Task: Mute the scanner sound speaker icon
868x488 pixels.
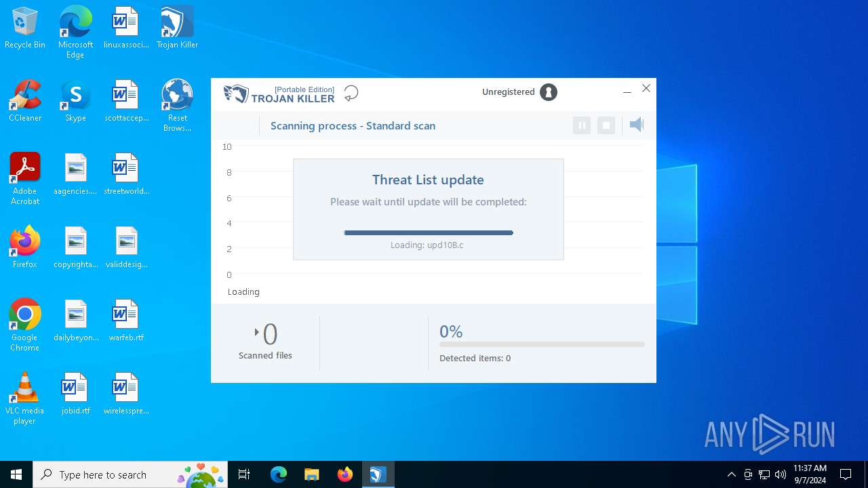Action: 636,125
